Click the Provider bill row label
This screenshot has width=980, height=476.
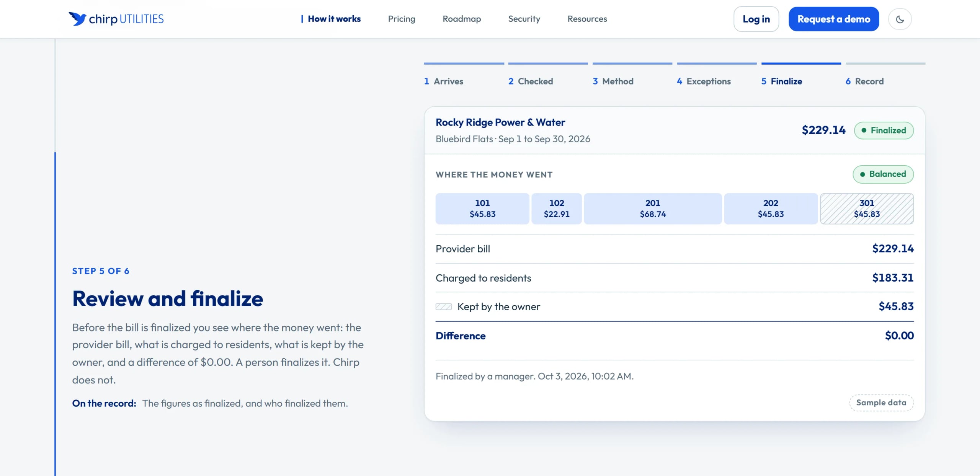click(462, 249)
